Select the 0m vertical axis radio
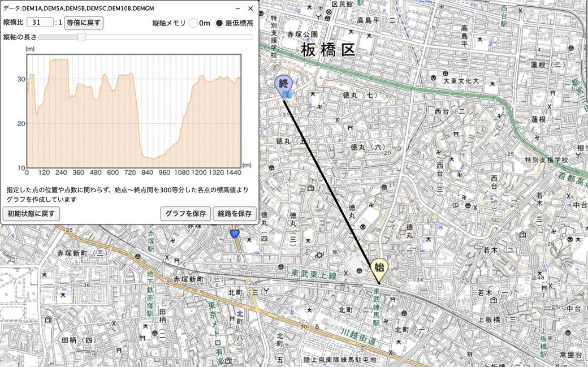Image resolution: width=588 pixels, height=367 pixels. [x=193, y=23]
